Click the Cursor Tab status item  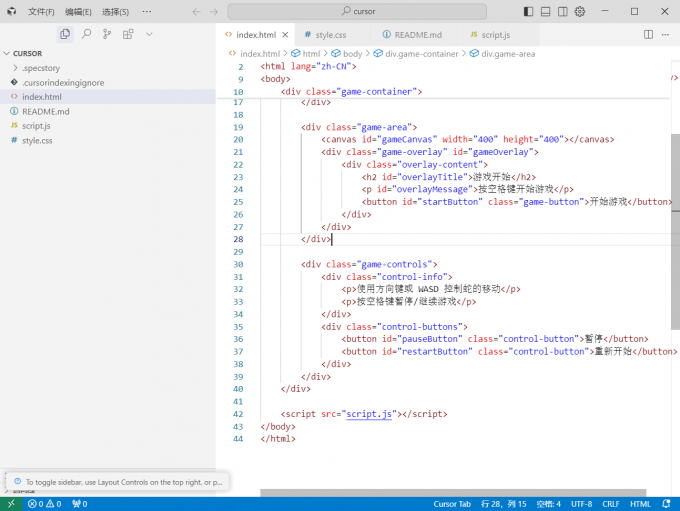[x=452, y=504]
